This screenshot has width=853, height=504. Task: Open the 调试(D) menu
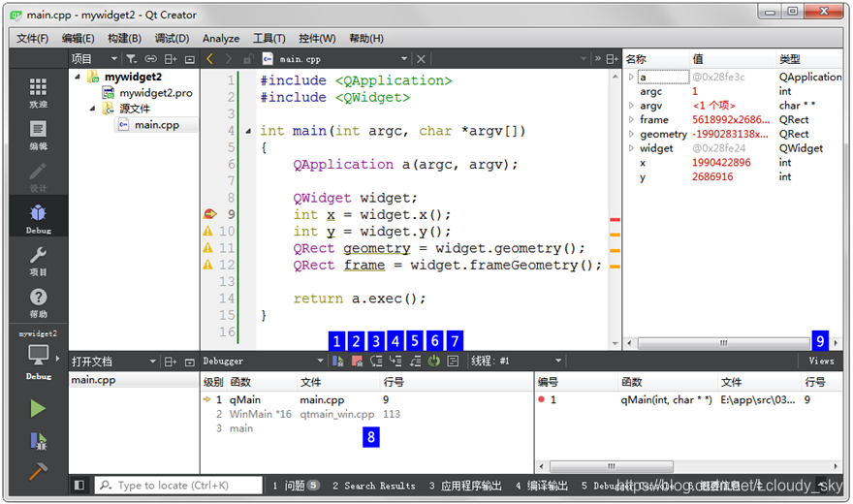coord(172,38)
